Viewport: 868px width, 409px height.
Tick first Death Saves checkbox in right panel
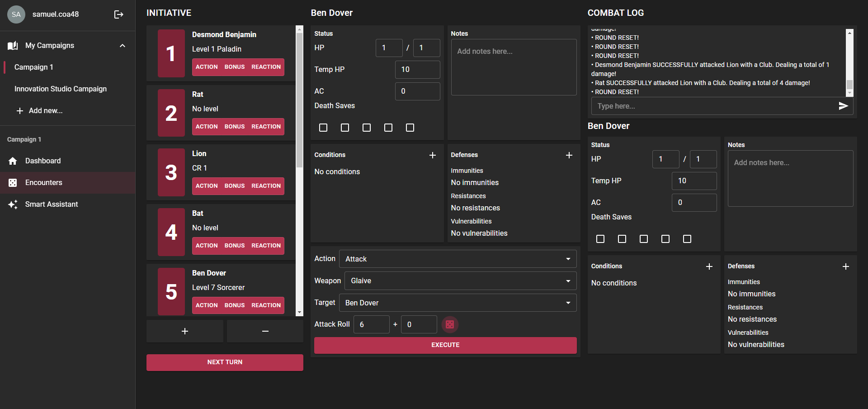pos(600,239)
